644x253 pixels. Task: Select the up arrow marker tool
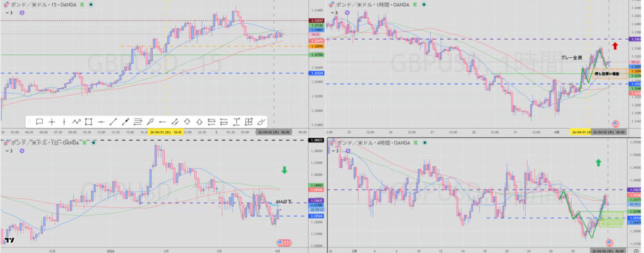pyautogui.click(x=199, y=121)
